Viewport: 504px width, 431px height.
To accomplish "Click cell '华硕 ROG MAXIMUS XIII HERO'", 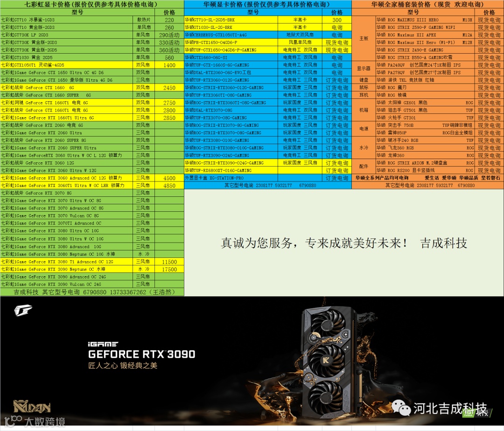I will 425,20.
